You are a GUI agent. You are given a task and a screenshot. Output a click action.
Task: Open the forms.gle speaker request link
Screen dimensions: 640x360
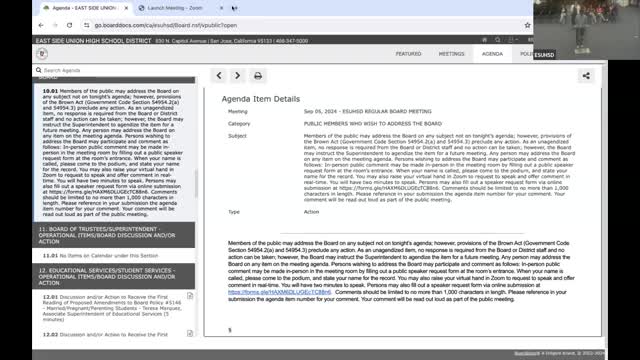(x=280, y=292)
